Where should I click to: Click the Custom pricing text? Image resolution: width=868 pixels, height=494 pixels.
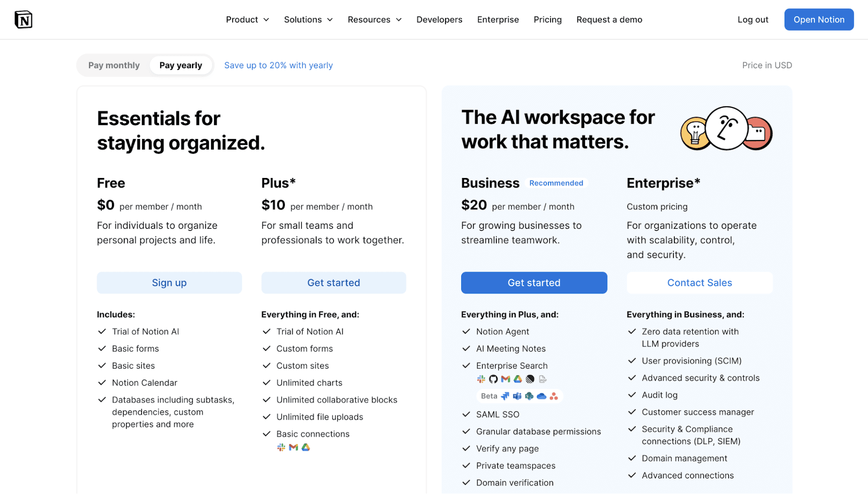tap(657, 207)
